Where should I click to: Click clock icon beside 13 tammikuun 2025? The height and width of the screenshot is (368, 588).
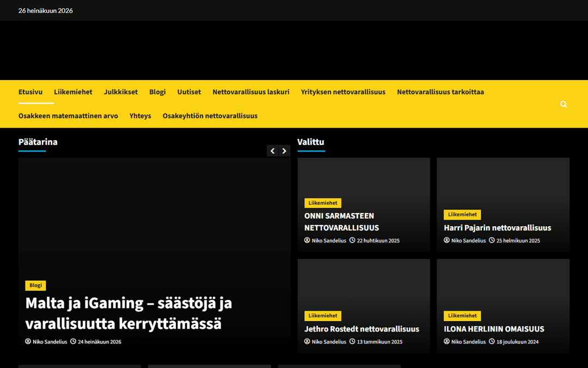coord(352,341)
